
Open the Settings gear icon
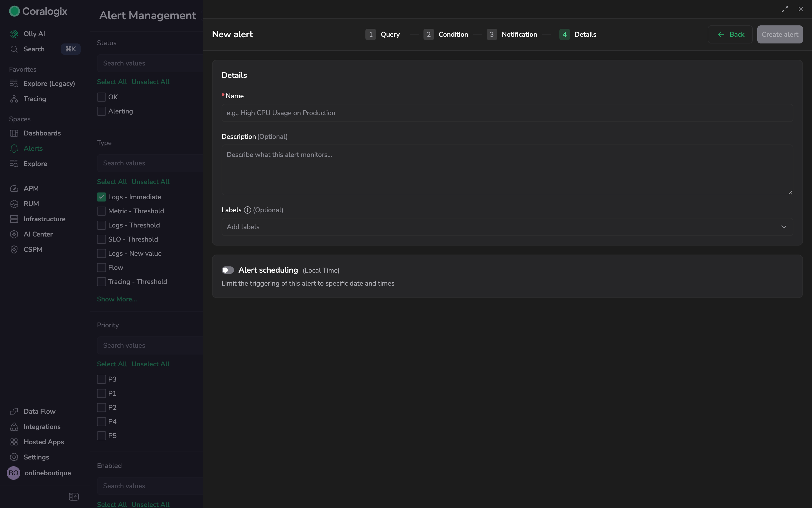14,457
